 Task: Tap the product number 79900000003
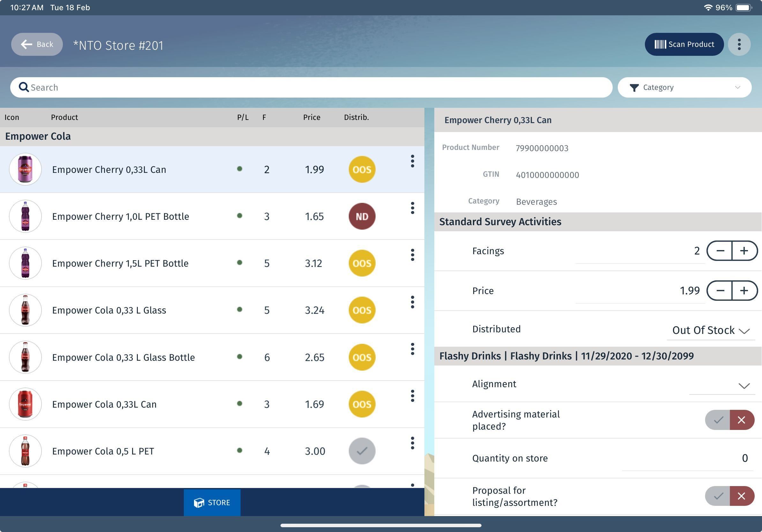pos(542,148)
